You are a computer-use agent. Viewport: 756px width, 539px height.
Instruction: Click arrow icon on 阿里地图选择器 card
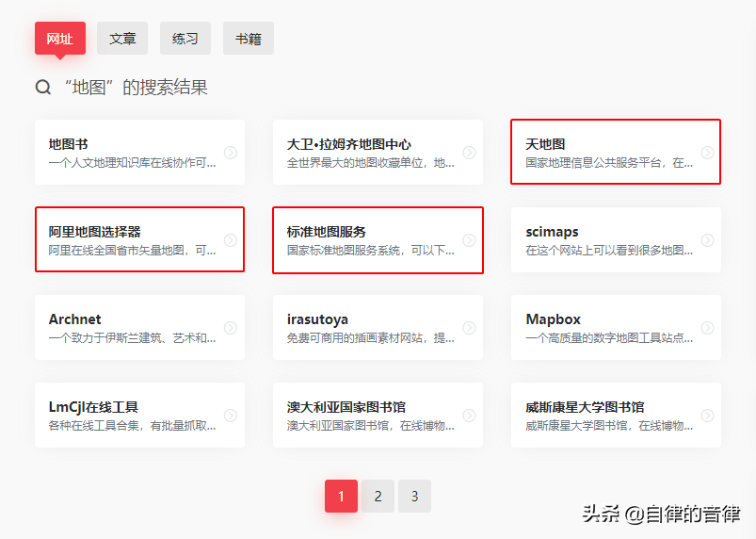point(231,240)
